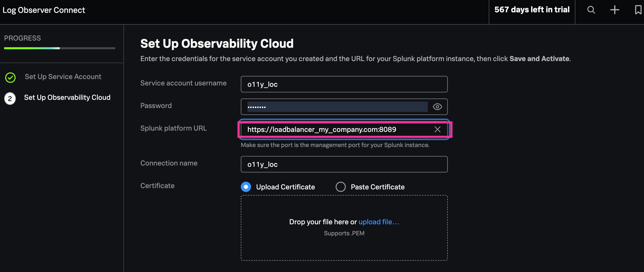This screenshot has width=644, height=272.
Task: Open the bookmark icon in header
Action: [638, 10]
